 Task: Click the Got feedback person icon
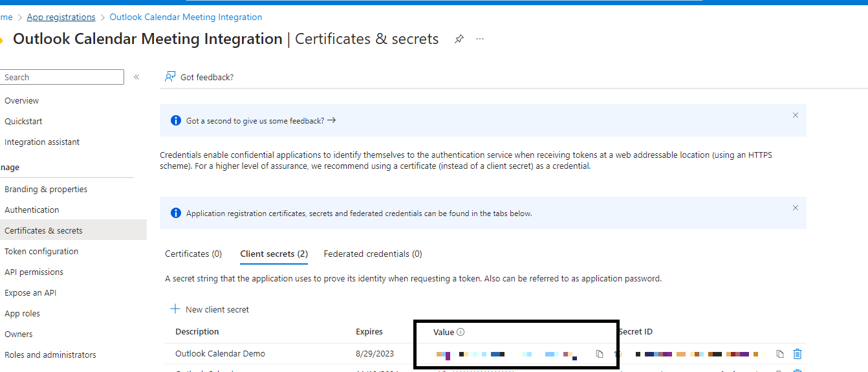pos(170,76)
